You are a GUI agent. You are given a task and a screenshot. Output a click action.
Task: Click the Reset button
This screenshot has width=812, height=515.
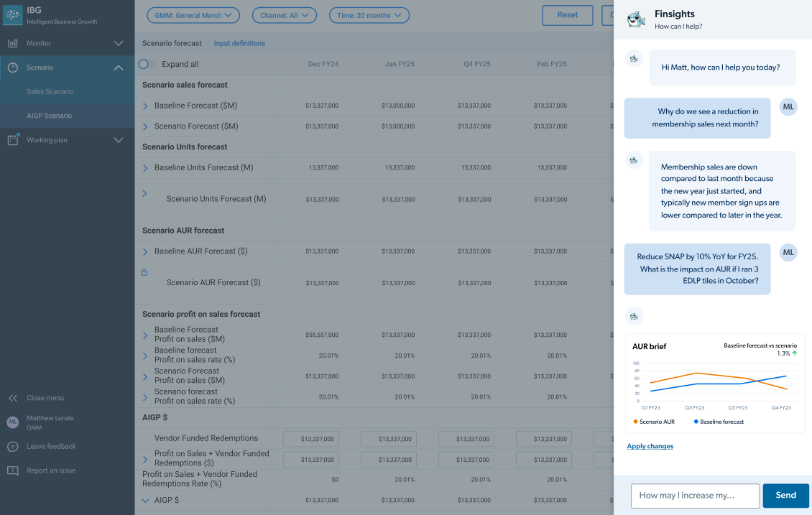coord(568,14)
